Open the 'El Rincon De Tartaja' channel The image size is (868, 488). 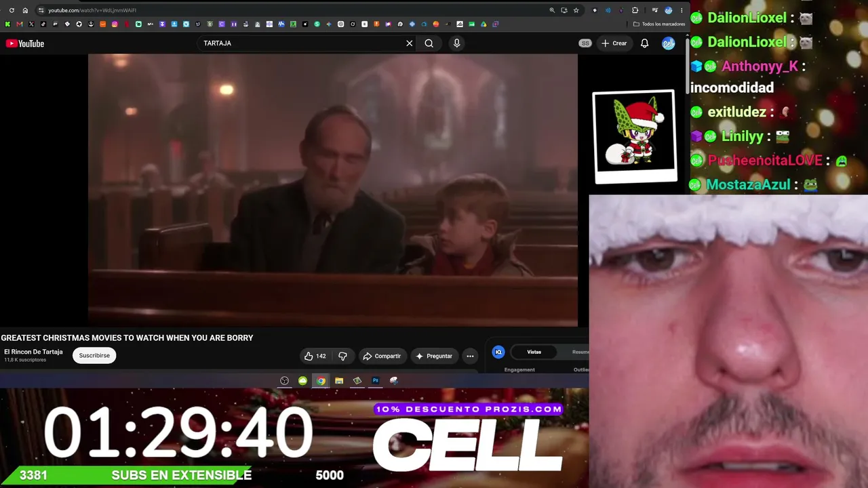(33, 352)
